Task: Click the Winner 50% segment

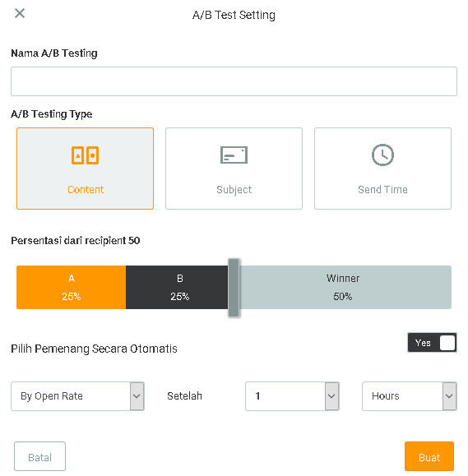Action: pyautogui.click(x=345, y=288)
